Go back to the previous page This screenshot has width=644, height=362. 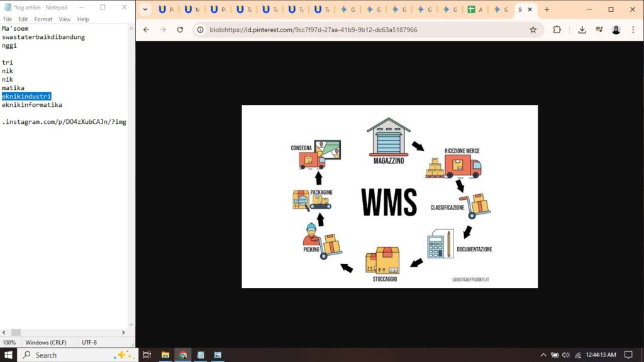click(x=146, y=30)
